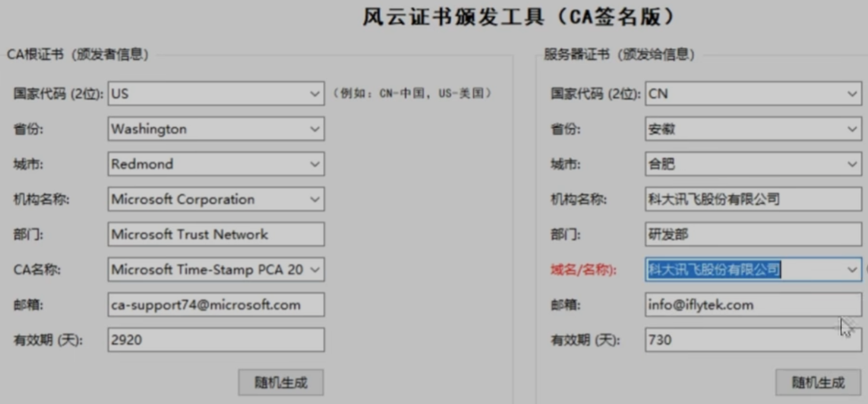Open CA city dropdown showing Redmond
This screenshot has width=868, height=404.
[314, 164]
